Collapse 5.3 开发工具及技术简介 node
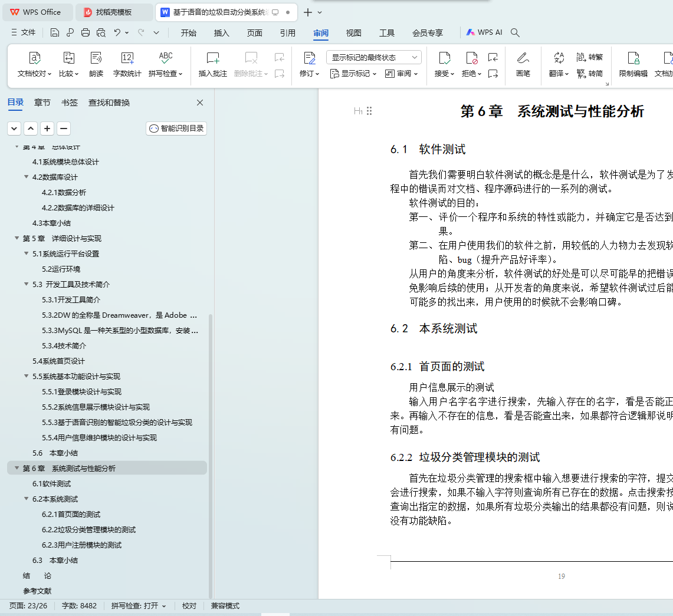The height and width of the screenshot is (616, 673). tap(26, 284)
